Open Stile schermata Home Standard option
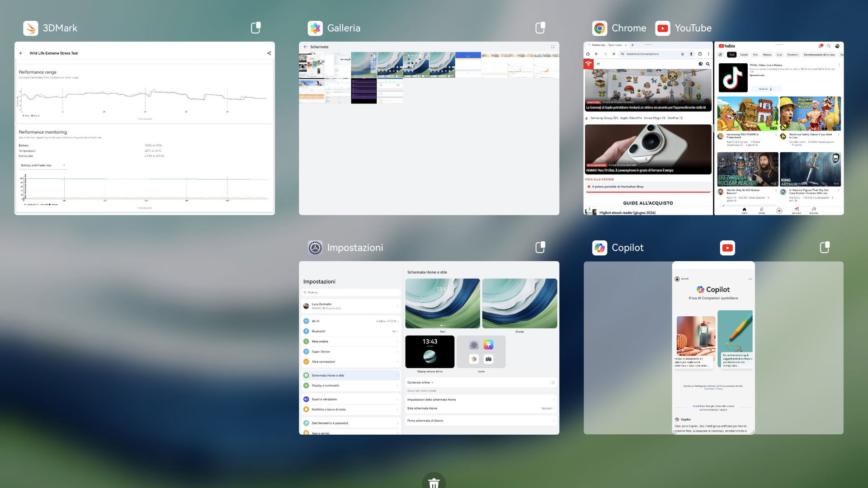Image resolution: width=868 pixels, height=488 pixels. (481, 408)
